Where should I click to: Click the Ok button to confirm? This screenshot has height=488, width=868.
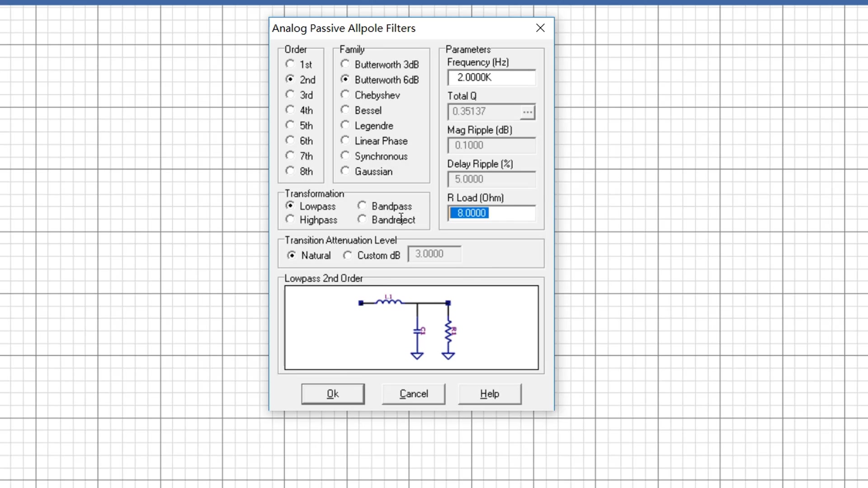[x=333, y=393]
